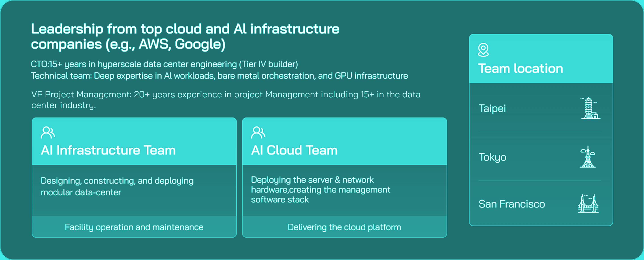Click the location pin icon

(x=483, y=50)
